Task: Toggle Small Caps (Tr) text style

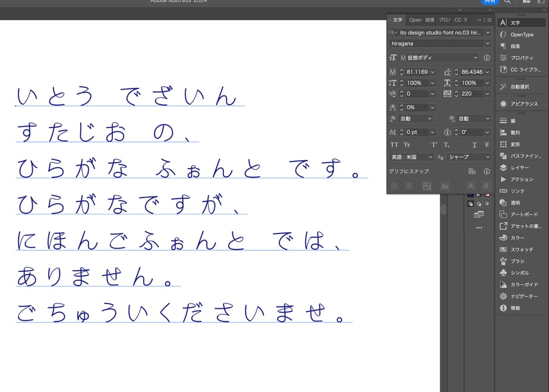Action: point(407,144)
